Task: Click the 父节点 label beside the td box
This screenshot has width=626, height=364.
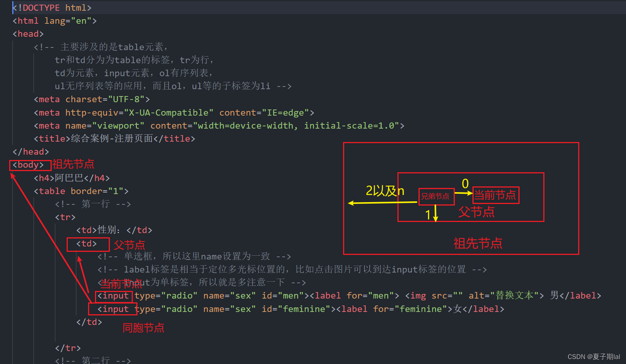Action: (129, 245)
